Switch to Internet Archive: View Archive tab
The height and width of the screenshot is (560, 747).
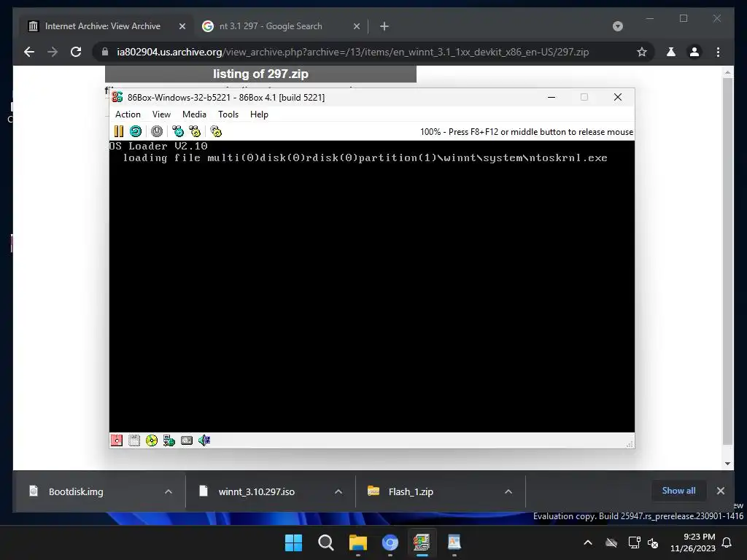[x=106, y=26]
